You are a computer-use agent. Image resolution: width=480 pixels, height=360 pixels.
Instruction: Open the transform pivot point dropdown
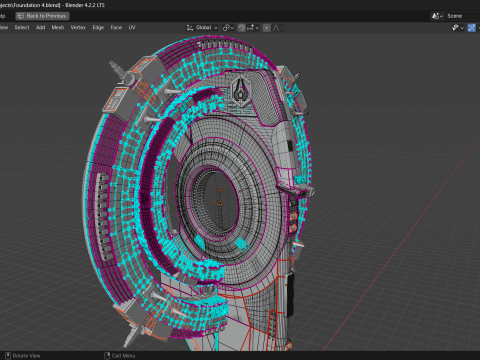coord(228,28)
